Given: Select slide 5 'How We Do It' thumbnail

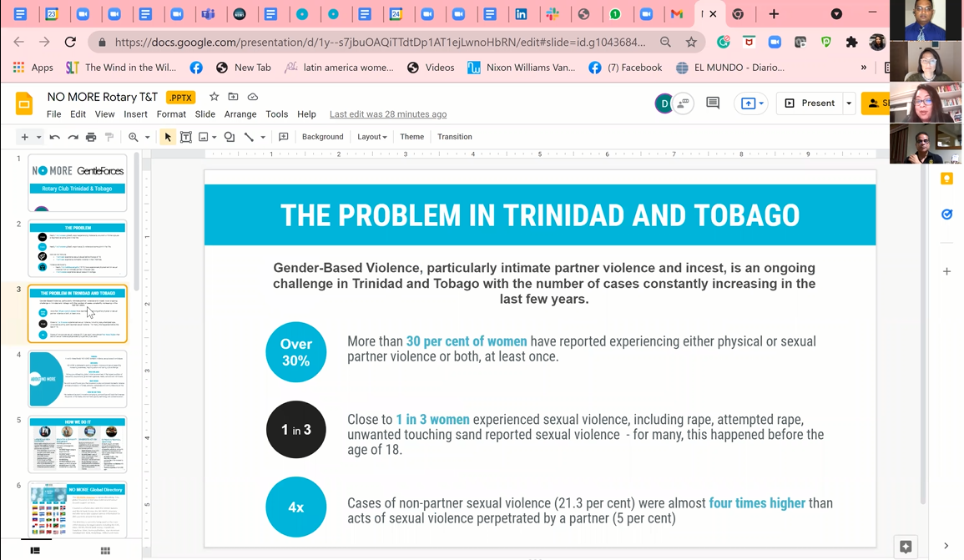Looking at the screenshot, I should [x=78, y=444].
